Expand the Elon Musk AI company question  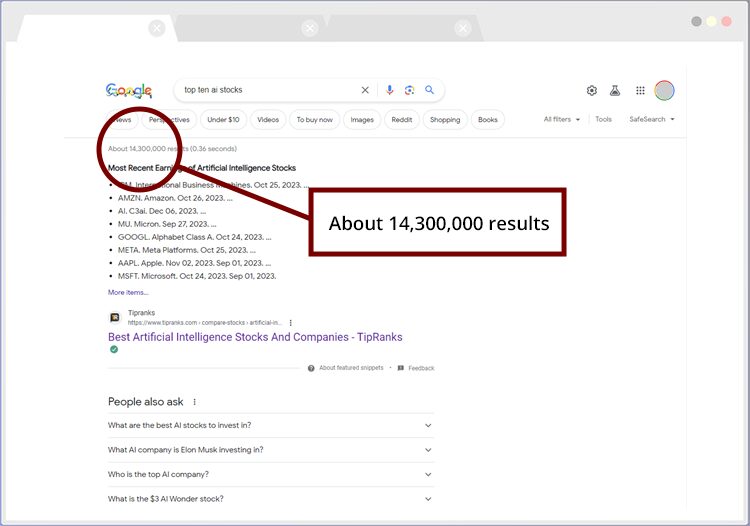coord(428,450)
